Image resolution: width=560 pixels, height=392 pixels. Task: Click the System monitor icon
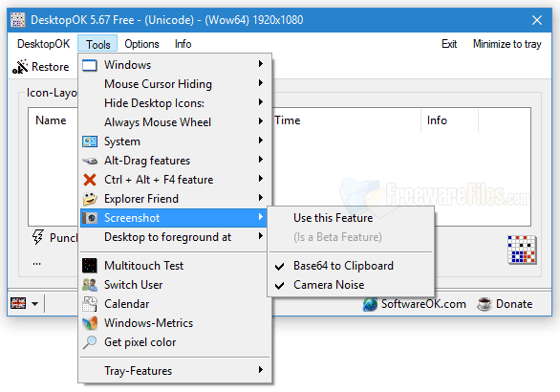tap(89, 142)
